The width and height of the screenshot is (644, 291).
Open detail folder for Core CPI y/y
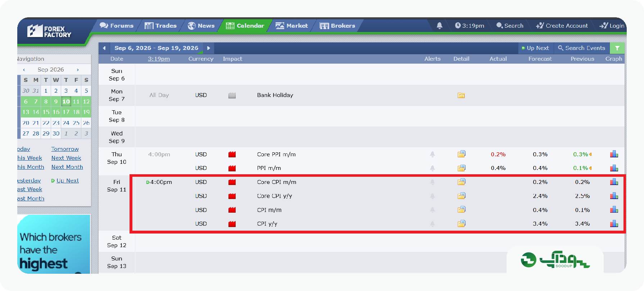(x=462, y=196)
